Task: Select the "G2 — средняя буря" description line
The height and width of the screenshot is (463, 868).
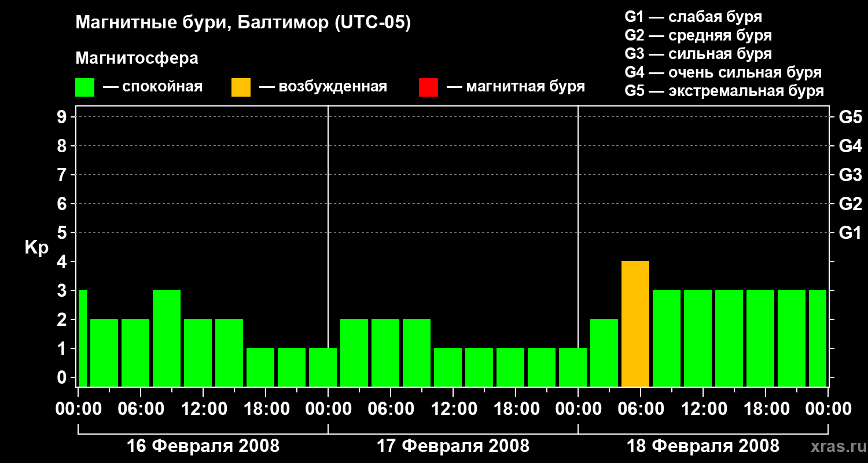Action: [x=698, y=35]
